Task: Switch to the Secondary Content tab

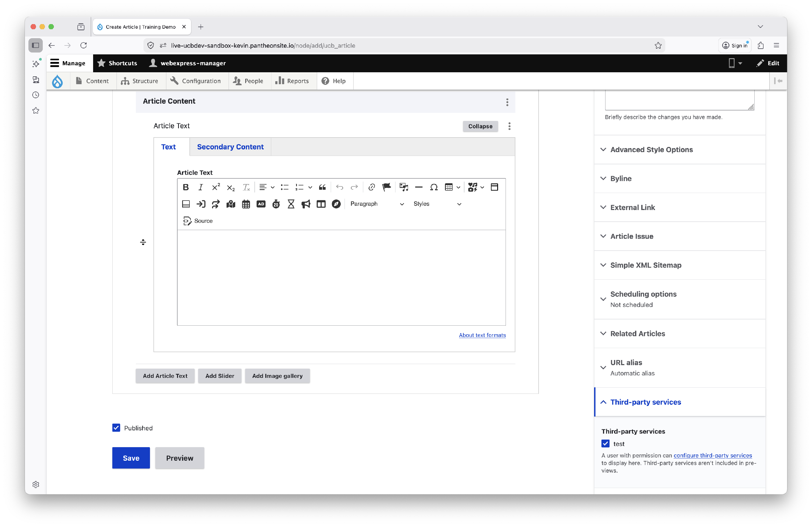Action: [230, 147]
